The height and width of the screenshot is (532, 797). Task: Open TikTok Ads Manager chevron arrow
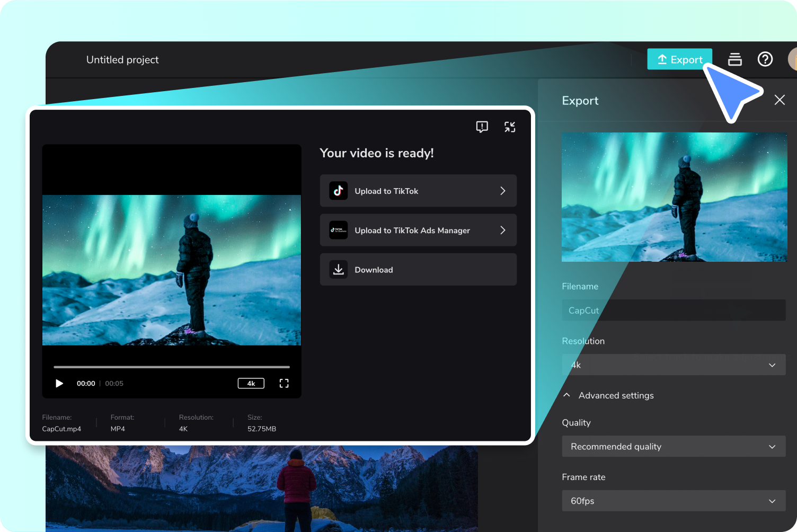point(503,230)
